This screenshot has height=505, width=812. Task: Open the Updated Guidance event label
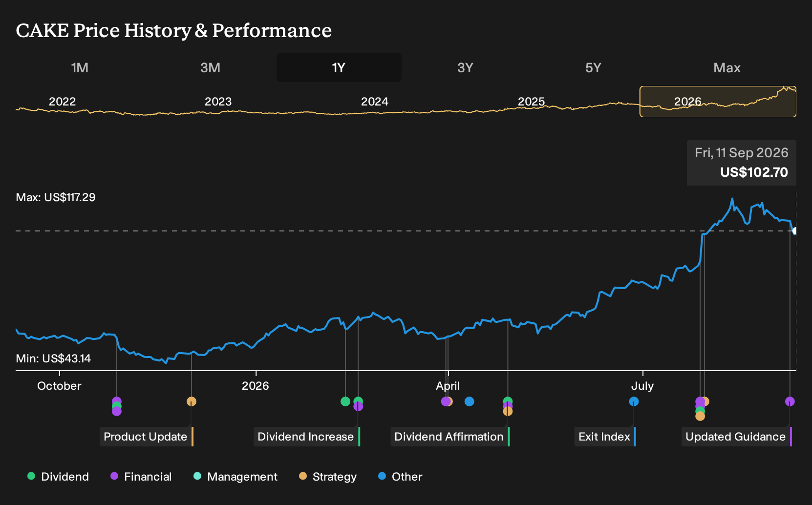pos(737,437)
